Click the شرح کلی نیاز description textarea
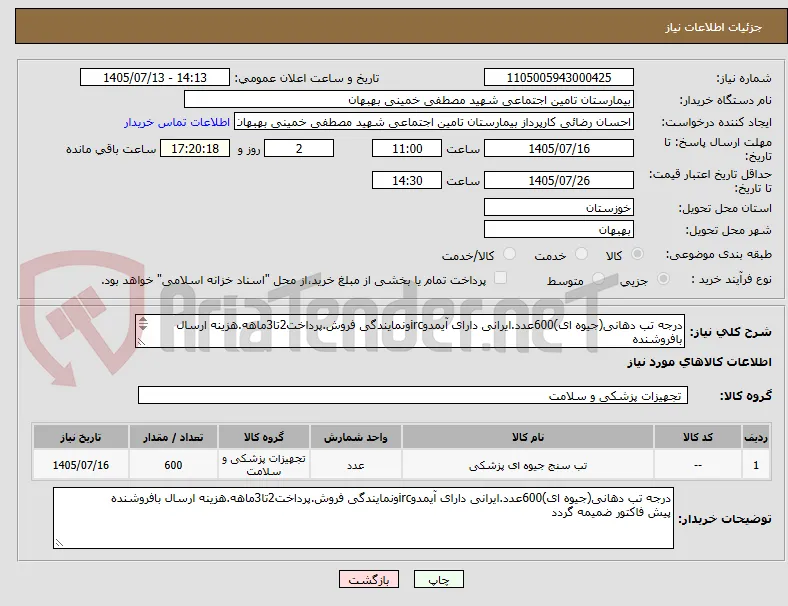Viewport: 788px width, 606px height. pyautogui.click(x=410, y=332)
